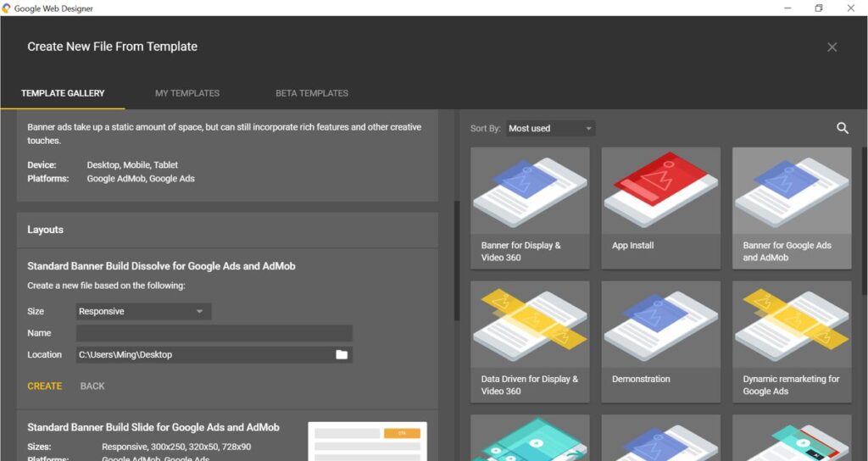Click the BACK button

pos(92,386)
